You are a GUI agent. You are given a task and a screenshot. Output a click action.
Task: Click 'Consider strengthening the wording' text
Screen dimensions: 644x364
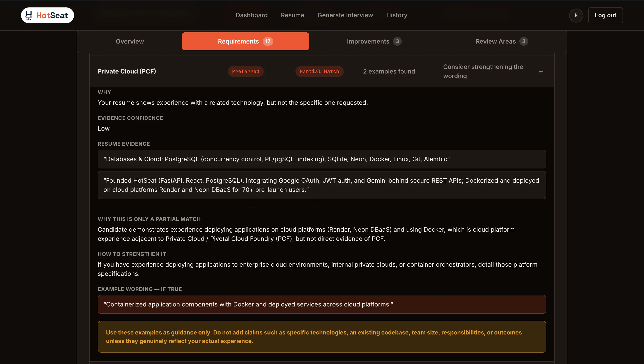[x=483, y=71]
